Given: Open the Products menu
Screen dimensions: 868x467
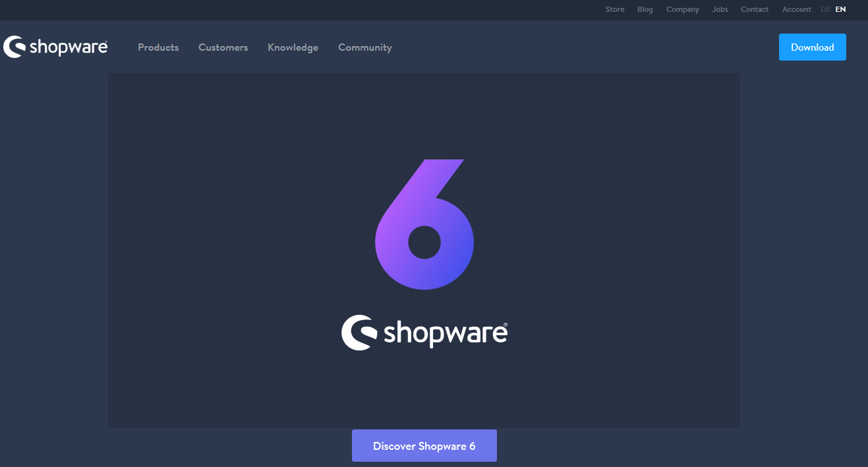Looking at the screenshot, I should pyautogui.click(x=158, y=47).
